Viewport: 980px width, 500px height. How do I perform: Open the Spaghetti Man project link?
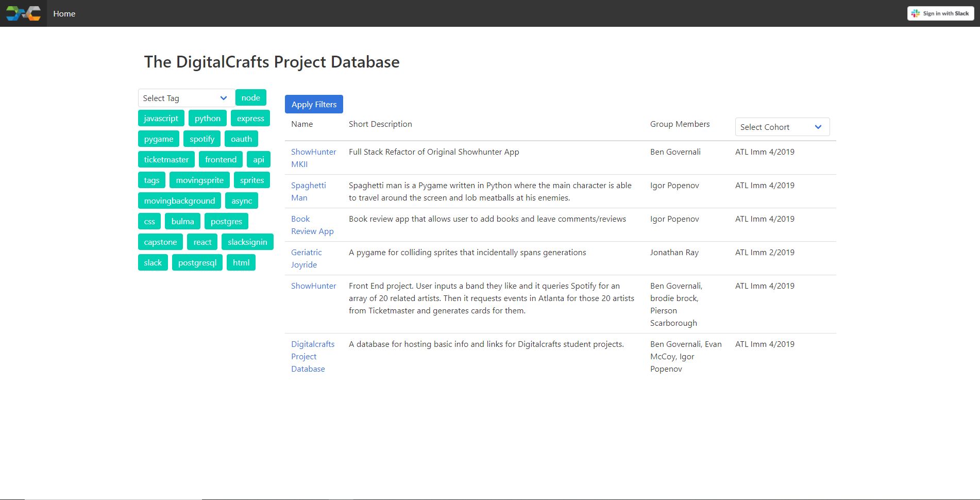(x=308, y=191)
